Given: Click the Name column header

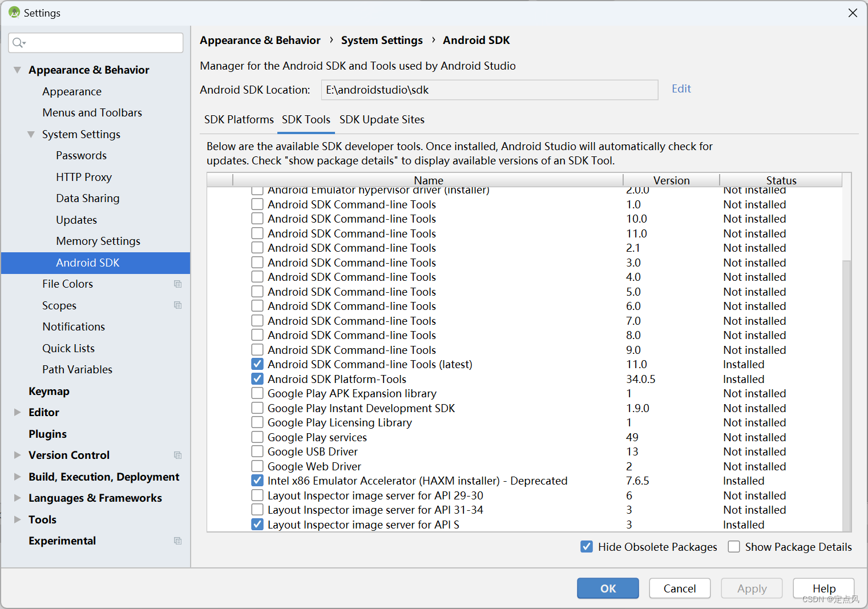Looking at the screenshot, I should click(428, 180).
